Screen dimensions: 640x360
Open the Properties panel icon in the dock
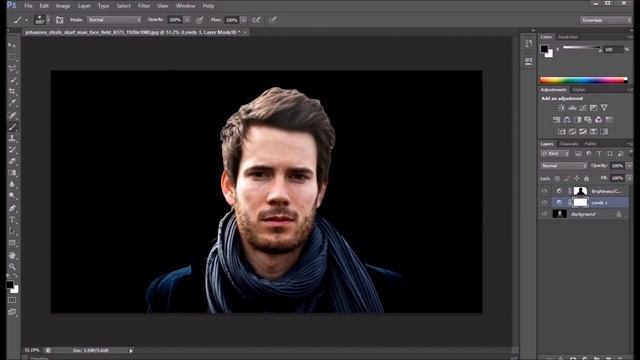click(x=529, y=61)
